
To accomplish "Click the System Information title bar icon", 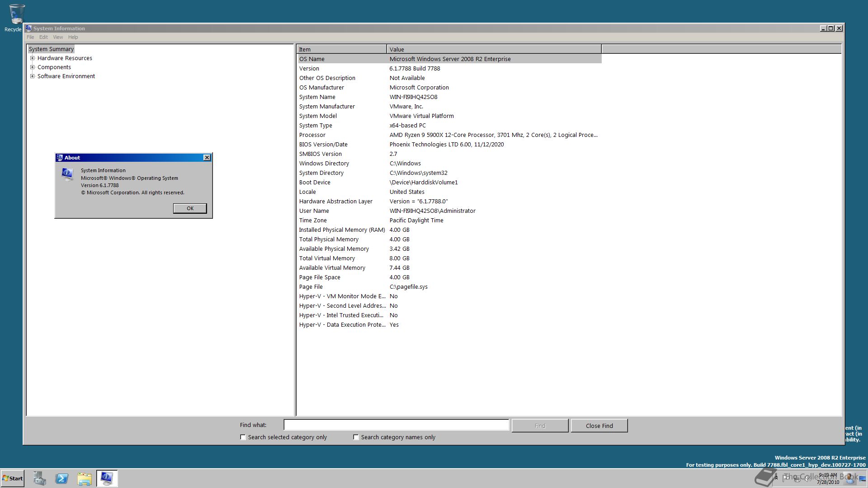I will (28, 28).
